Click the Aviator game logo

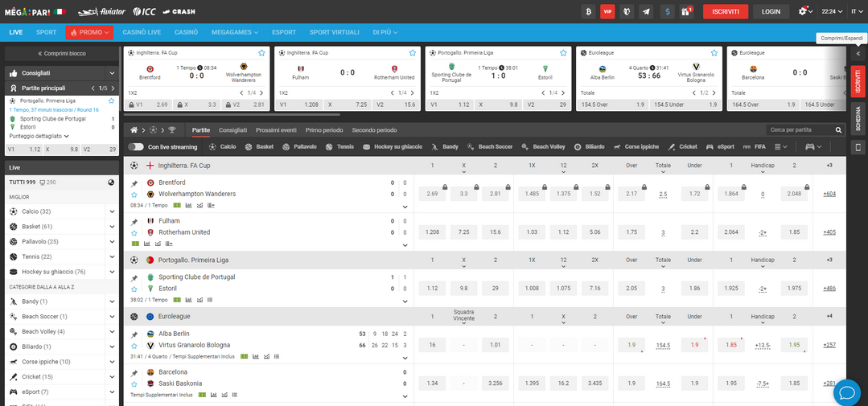(x=102, y=11)
